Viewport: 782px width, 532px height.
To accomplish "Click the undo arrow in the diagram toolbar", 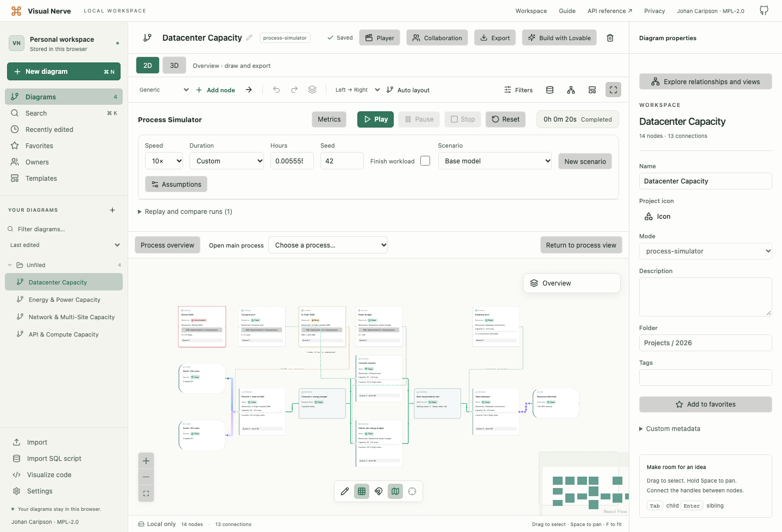I will point(276,90).
